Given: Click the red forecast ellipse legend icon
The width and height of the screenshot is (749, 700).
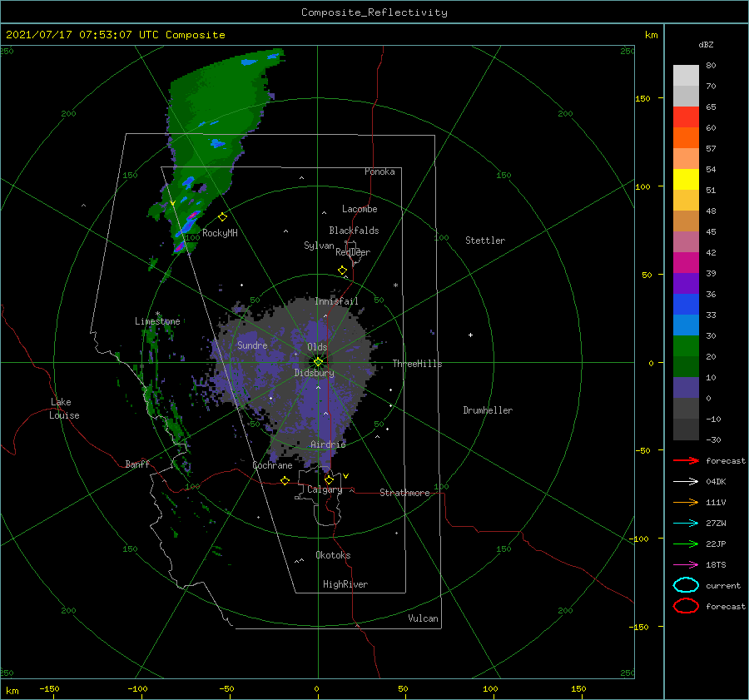Looking at the screenshot, I should 686,606.
